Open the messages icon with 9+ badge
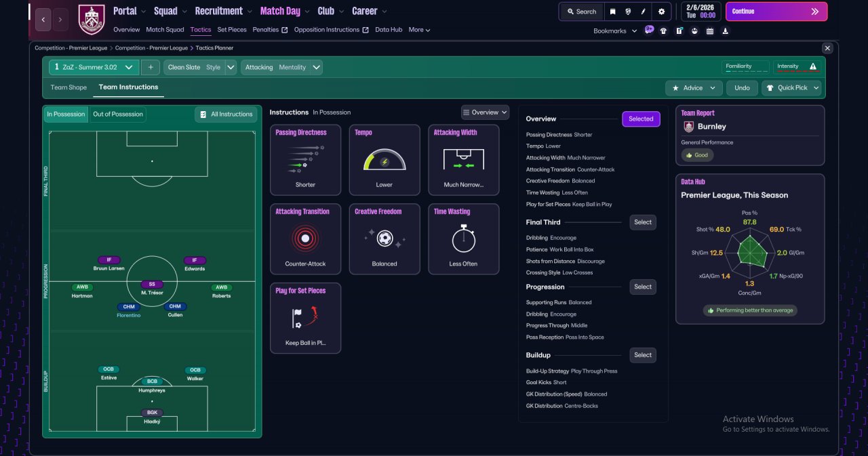The image size is (868, 456). (649, 30)
